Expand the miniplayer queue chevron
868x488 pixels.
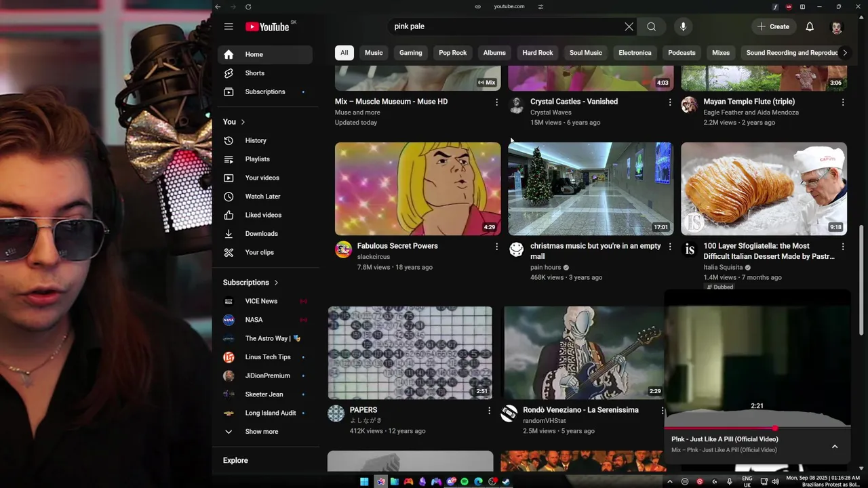click(835, 447)
